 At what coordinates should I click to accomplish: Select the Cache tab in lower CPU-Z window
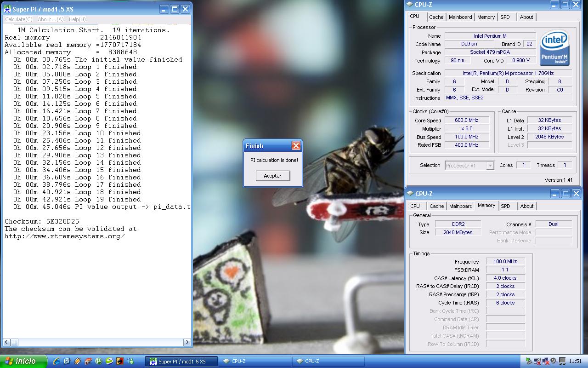pyautogui.click(x=436, y=206)
